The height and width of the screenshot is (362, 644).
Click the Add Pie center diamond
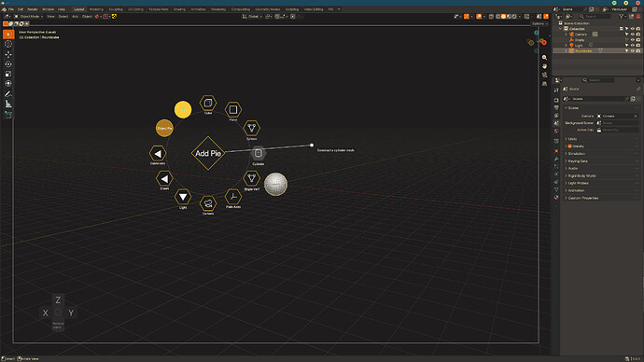(x=208, y=153)
